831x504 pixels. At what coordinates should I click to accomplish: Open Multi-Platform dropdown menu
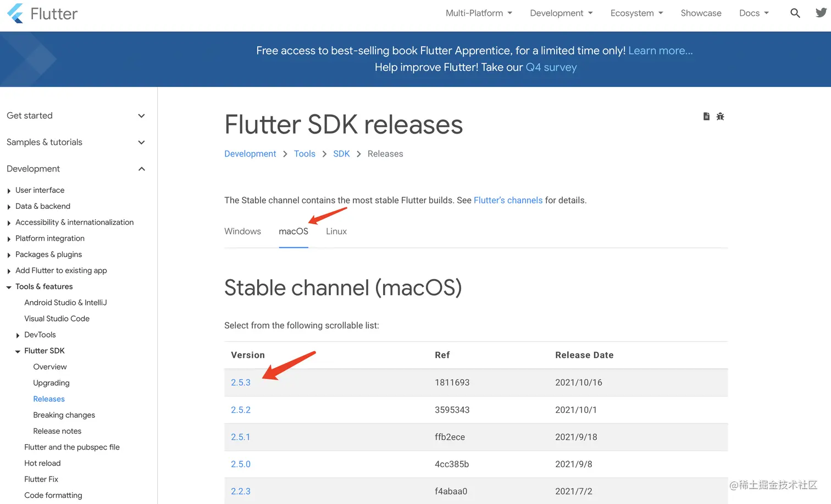479,13
